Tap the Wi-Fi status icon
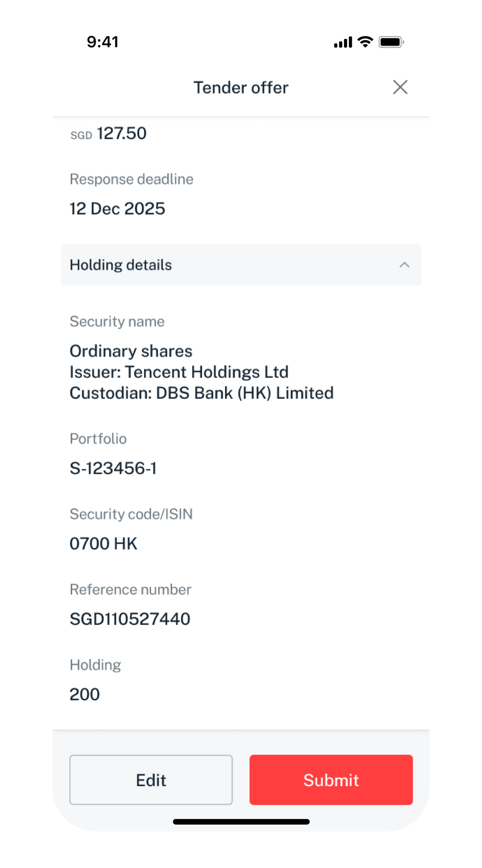482x868 pixels. point(365,42)
